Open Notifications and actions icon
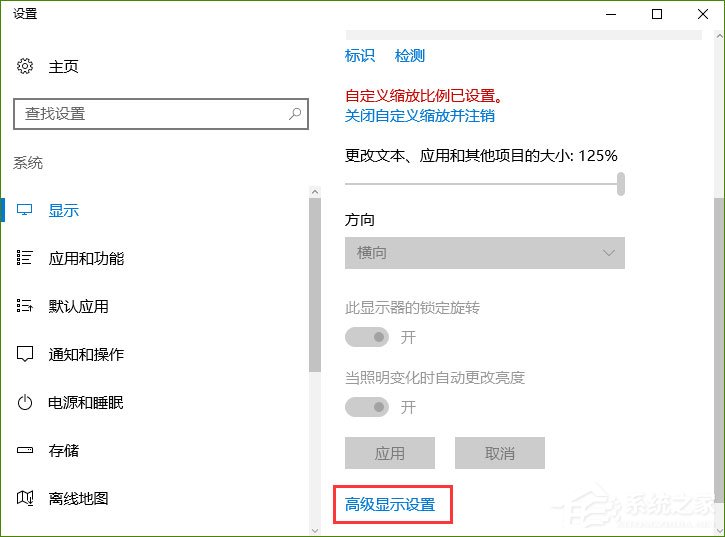725x537 pixels. (x=25, y=355)
